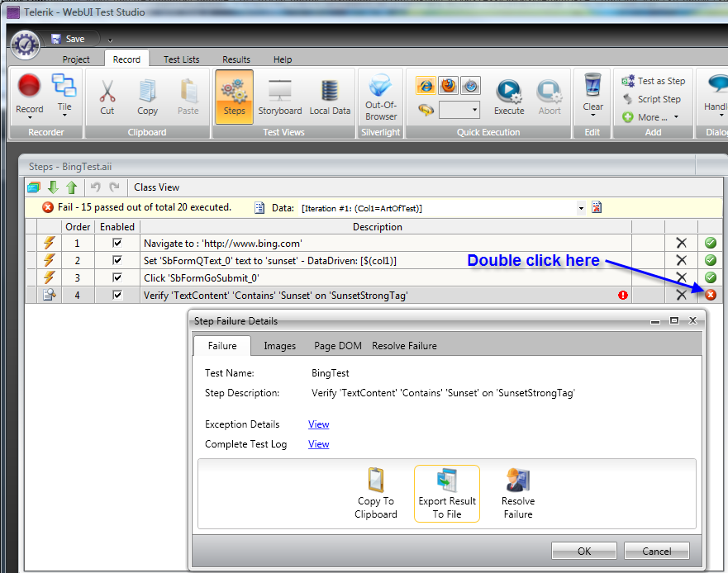Move step down with green down arrow

coord(54,187)
